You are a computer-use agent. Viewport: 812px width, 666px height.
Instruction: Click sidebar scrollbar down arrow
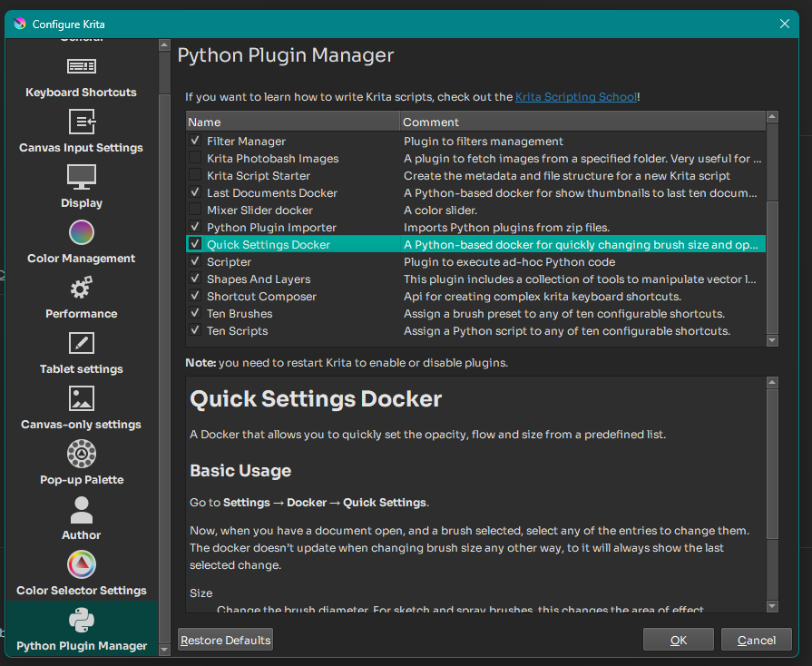click(x=164, y=649)
